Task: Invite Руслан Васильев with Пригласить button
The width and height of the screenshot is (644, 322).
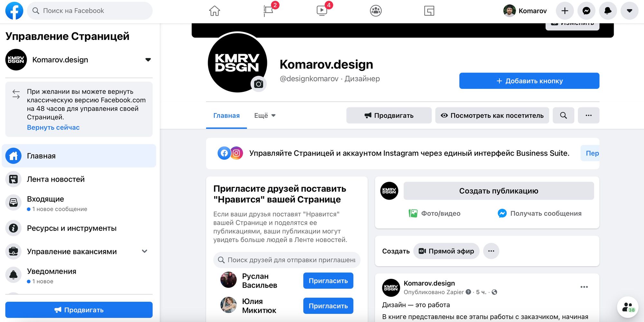Action: [328, 281]
